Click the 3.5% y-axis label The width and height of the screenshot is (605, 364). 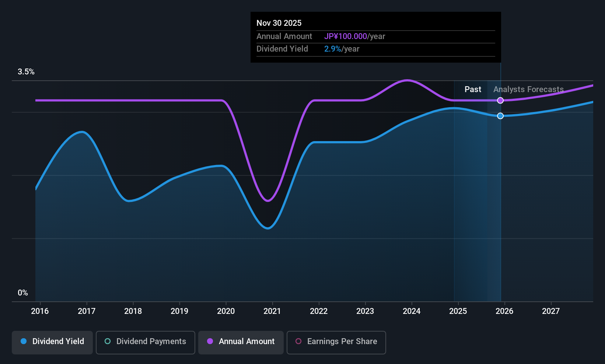26,72
